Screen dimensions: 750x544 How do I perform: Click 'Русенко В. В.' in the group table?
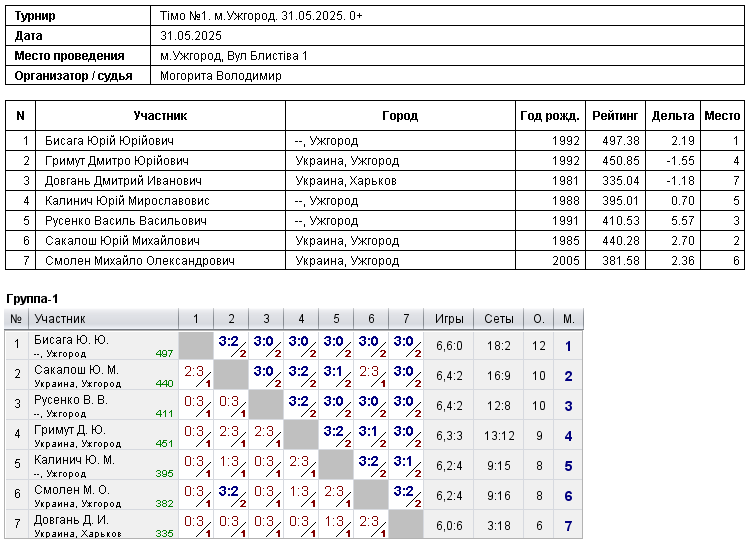(x=71, y=400)
